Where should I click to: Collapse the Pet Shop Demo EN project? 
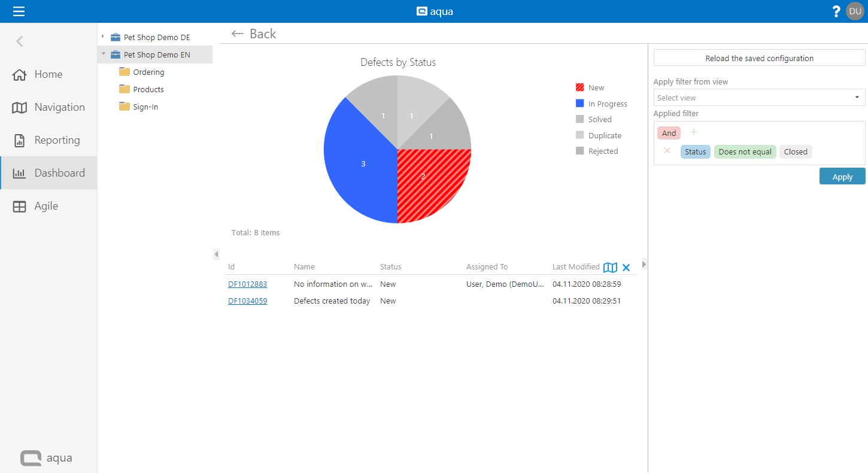click(x=103, y=54)
